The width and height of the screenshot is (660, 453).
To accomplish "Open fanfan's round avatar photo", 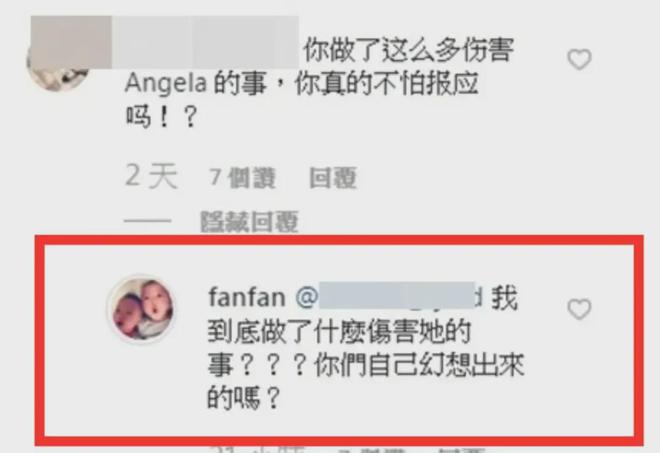I will coord(141,309).
